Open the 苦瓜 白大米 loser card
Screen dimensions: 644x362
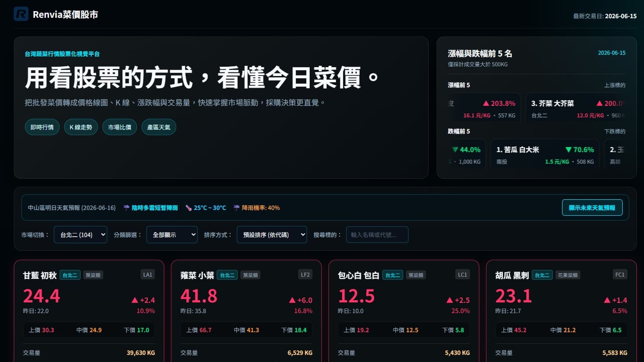point(545,154)
